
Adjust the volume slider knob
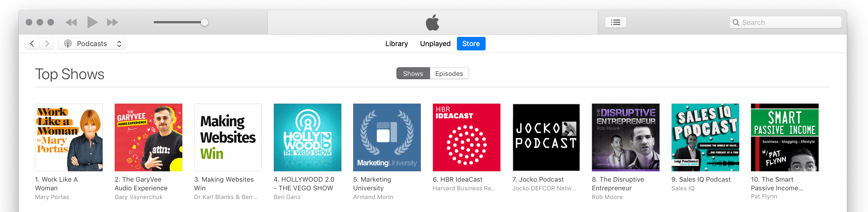pyautogui.click(x=205, y=22)
